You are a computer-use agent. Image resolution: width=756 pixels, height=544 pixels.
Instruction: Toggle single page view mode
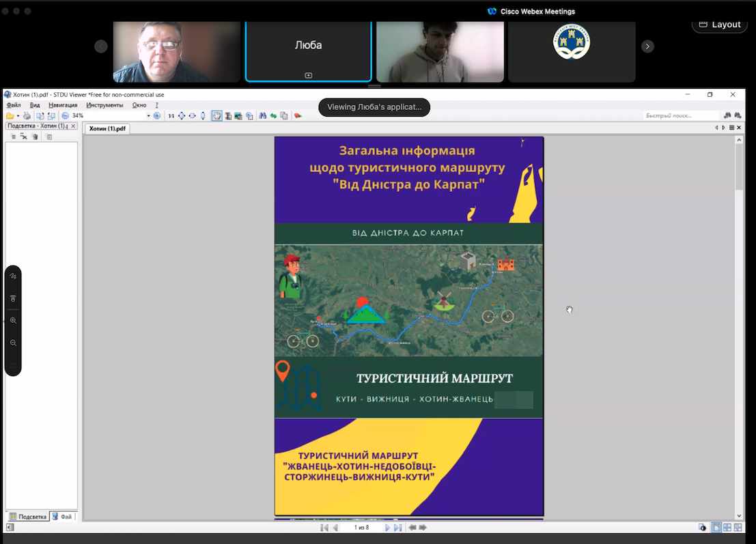pyautogui.click(x=716, y=528)
